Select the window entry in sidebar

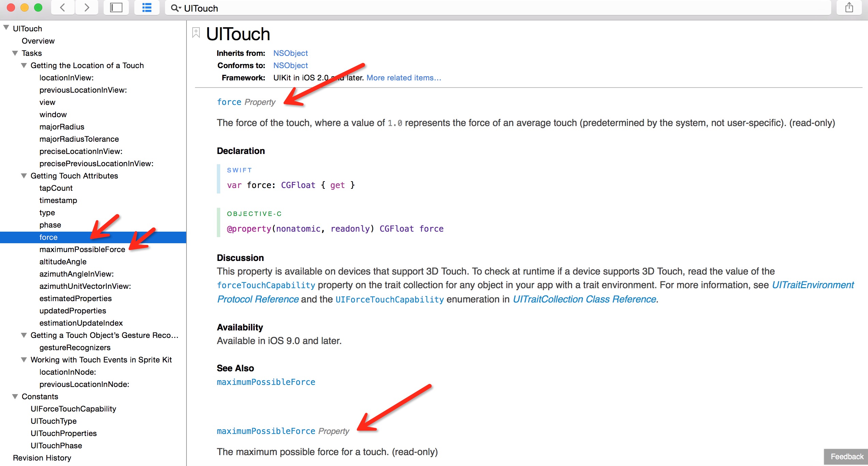(x=53, y=114)
